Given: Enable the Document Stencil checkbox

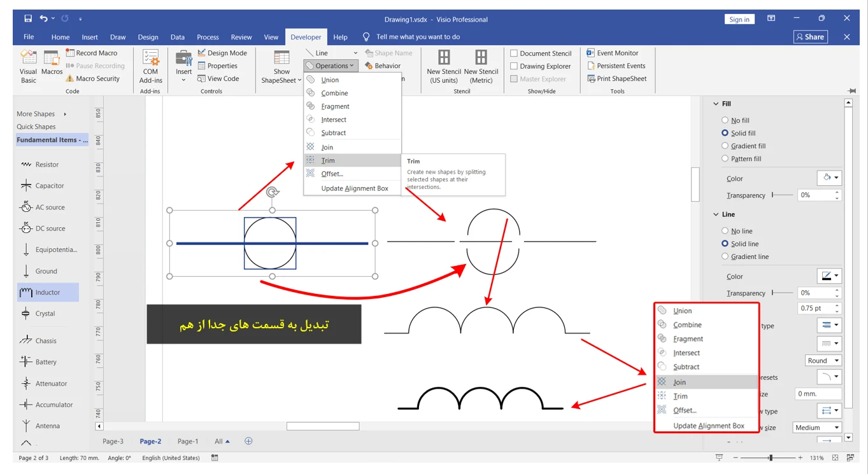Looking at the screenshot, I should tap(514, 54).
